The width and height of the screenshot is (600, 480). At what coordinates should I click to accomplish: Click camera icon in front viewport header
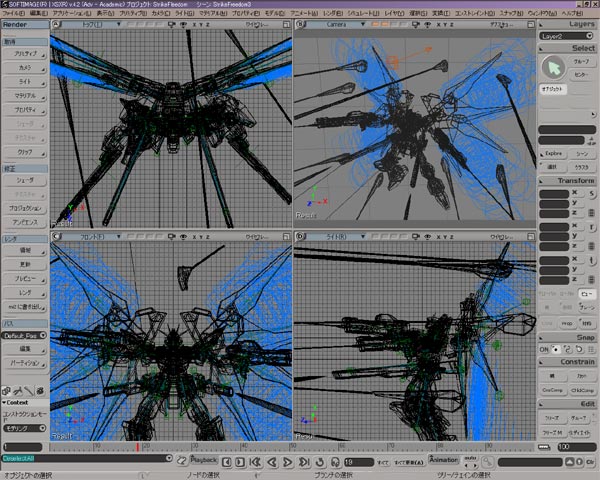[x=171, y=237]
